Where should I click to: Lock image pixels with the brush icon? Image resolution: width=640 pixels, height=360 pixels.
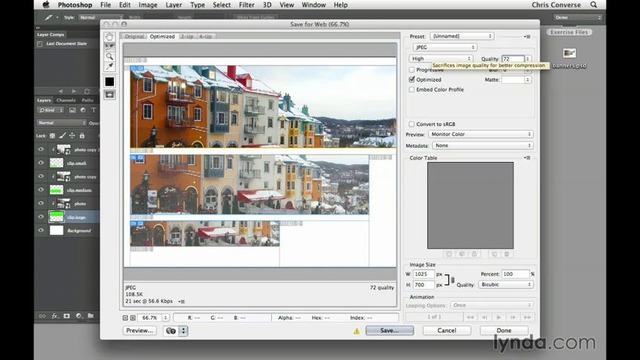[62, 136]
